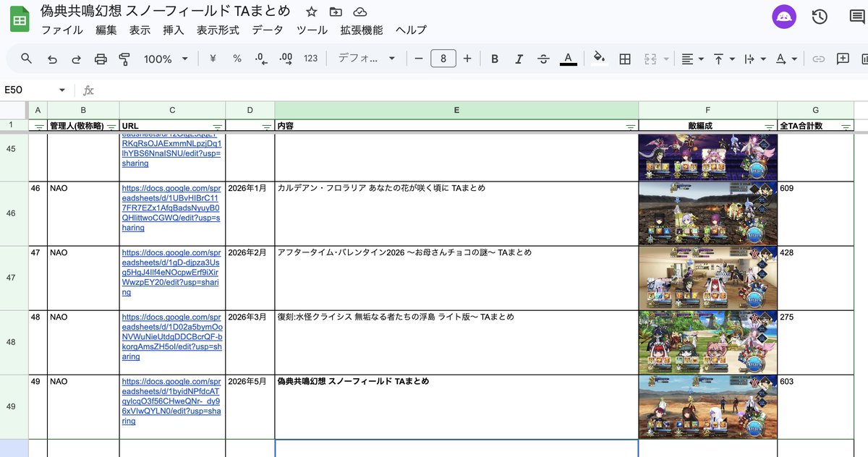The height and width of the screenshot is (457, 868).
Task: Open filter on URL column
Action: tap(218, 127)
